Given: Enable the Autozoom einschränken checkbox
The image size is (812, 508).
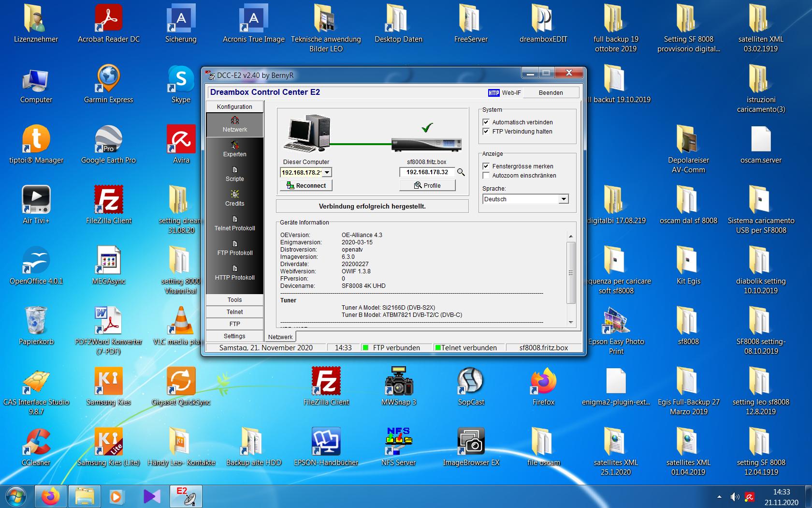Looking at the screenshot, I should [x=486, y=176].
